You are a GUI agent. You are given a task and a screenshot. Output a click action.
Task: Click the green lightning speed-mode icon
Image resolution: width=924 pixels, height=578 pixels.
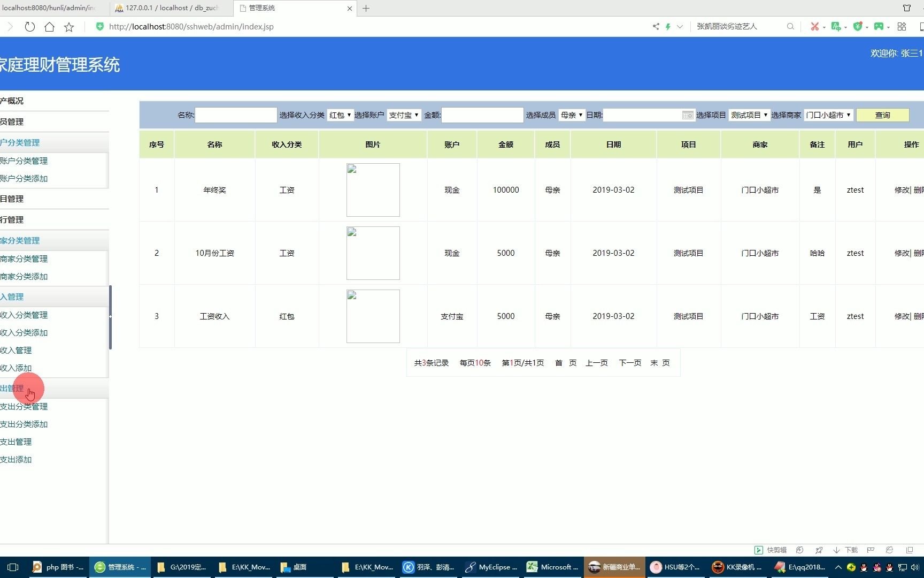(x=668, y=26)
